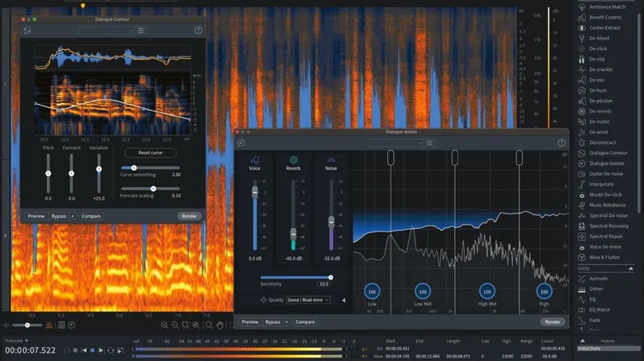
Task: Expand the History panel arrow
Action: (582, 340)
